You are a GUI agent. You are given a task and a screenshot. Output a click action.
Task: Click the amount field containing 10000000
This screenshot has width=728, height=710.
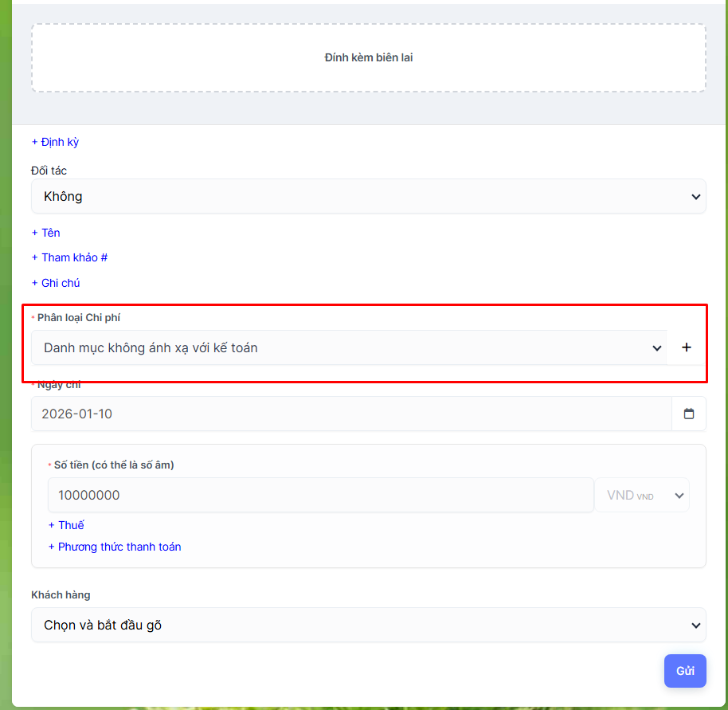point(320,495)
